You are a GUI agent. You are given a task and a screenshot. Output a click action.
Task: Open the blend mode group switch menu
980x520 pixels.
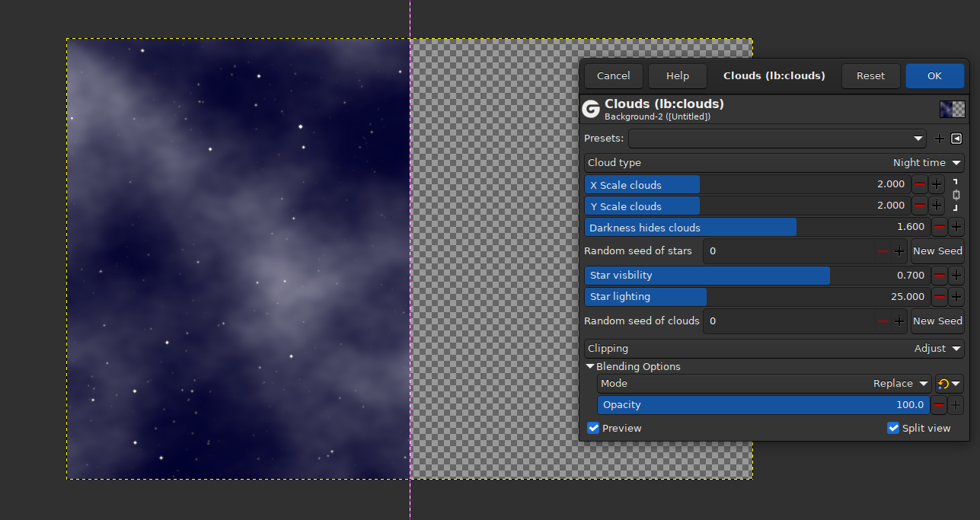[949, 384]
